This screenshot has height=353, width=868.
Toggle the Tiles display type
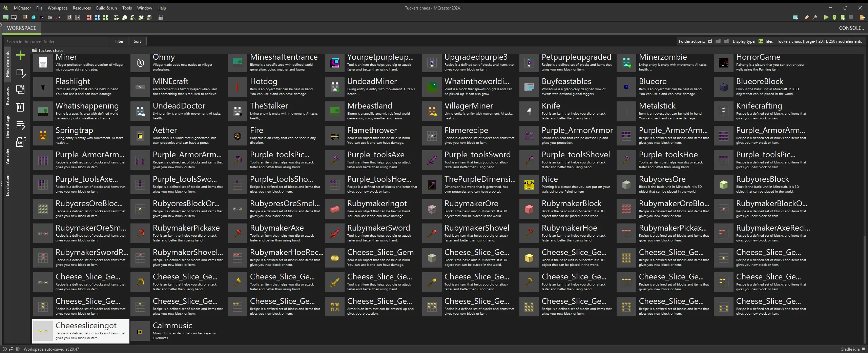[765, 41]
